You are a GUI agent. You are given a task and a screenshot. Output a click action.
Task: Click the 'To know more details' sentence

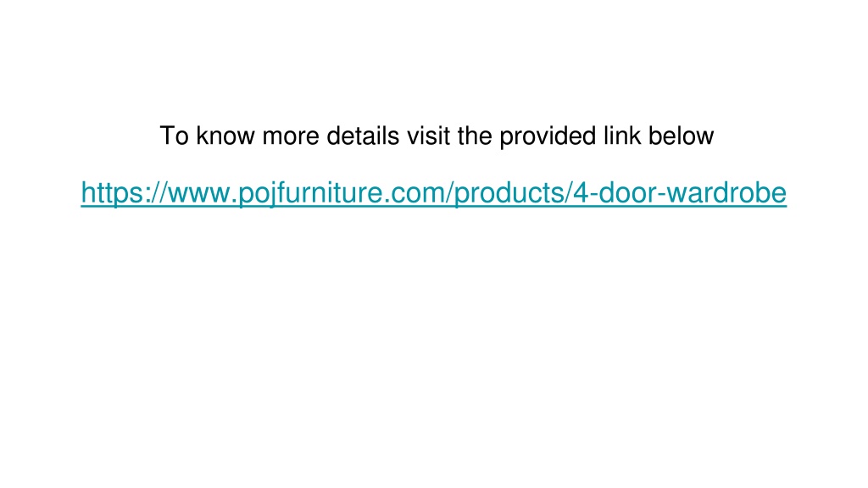coord(437,136)
